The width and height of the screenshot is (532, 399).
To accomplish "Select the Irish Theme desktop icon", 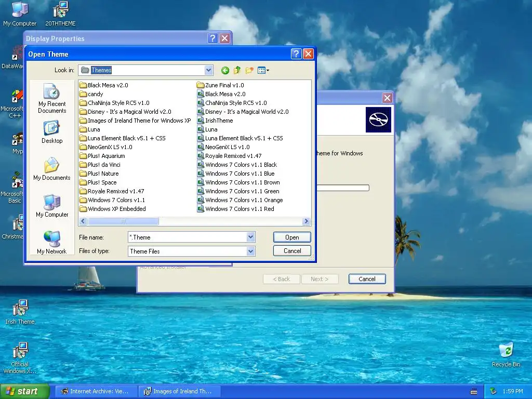I will tap(20, 312).
